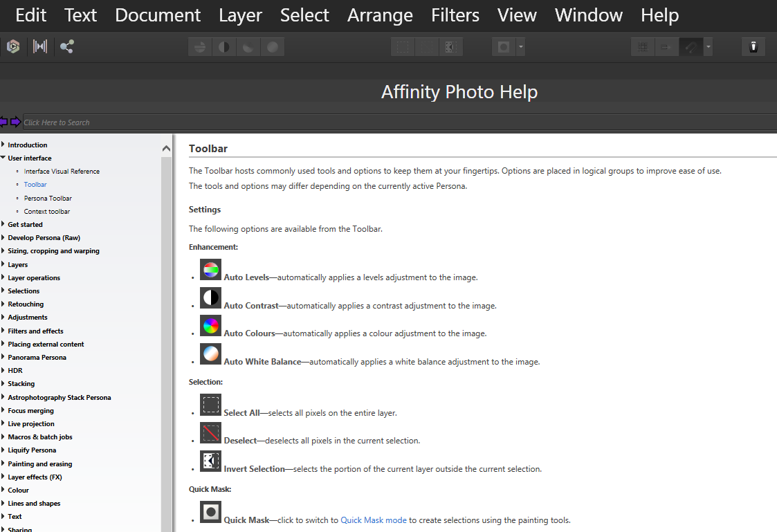Screen dimensions: 777x532
Task: Switch to the Export Persona share icon
Action: pos(67,46)
